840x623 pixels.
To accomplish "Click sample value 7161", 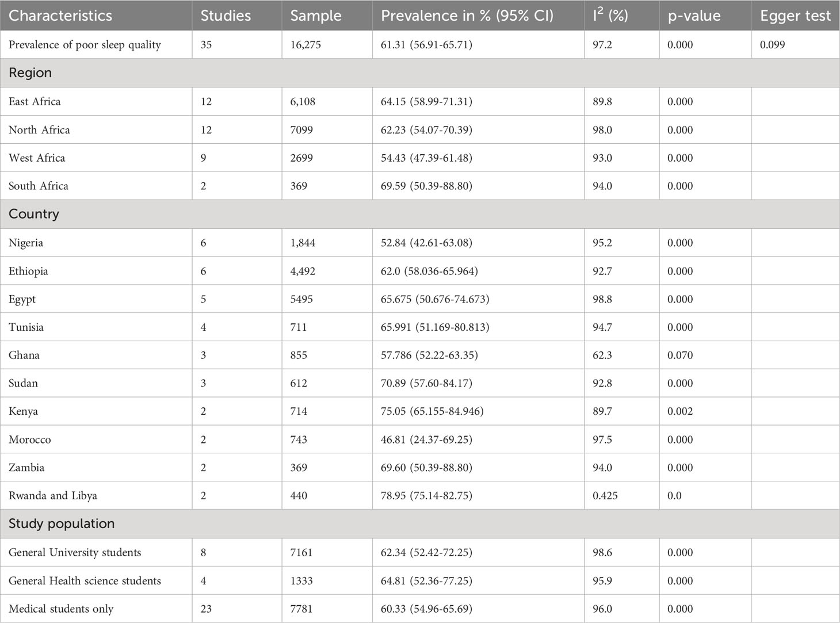I will pyautogui.click(x=301, y=553).
